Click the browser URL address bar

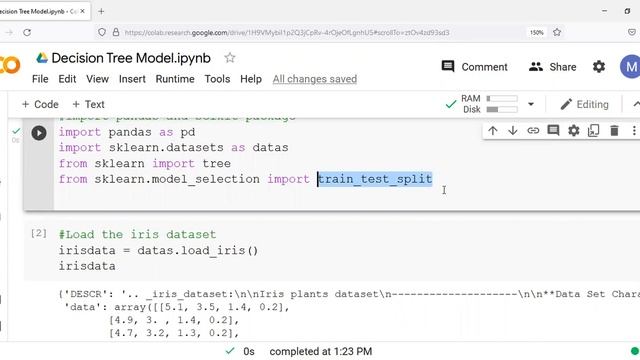click(x=287, y=32)
